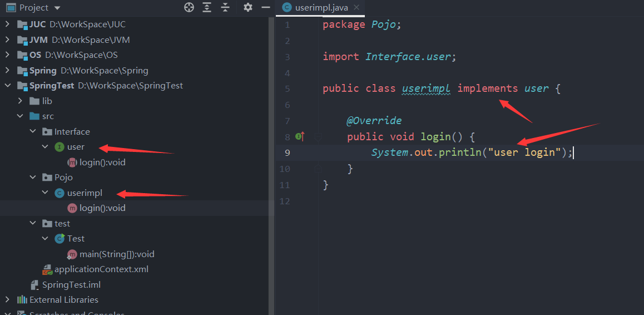Open the Project view dropdown
The width and height of the screenshot is (644, 315).
tap(57, 8)
